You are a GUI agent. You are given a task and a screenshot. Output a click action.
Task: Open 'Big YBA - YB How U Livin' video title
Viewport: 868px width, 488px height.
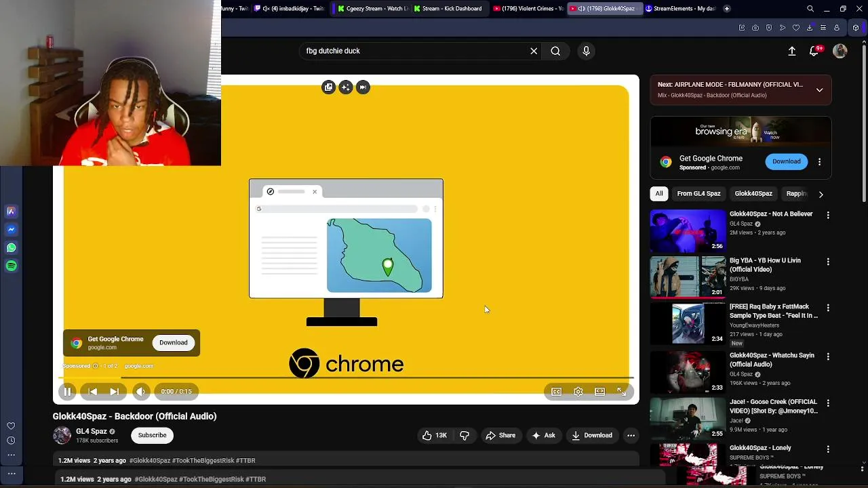point(765,264)
